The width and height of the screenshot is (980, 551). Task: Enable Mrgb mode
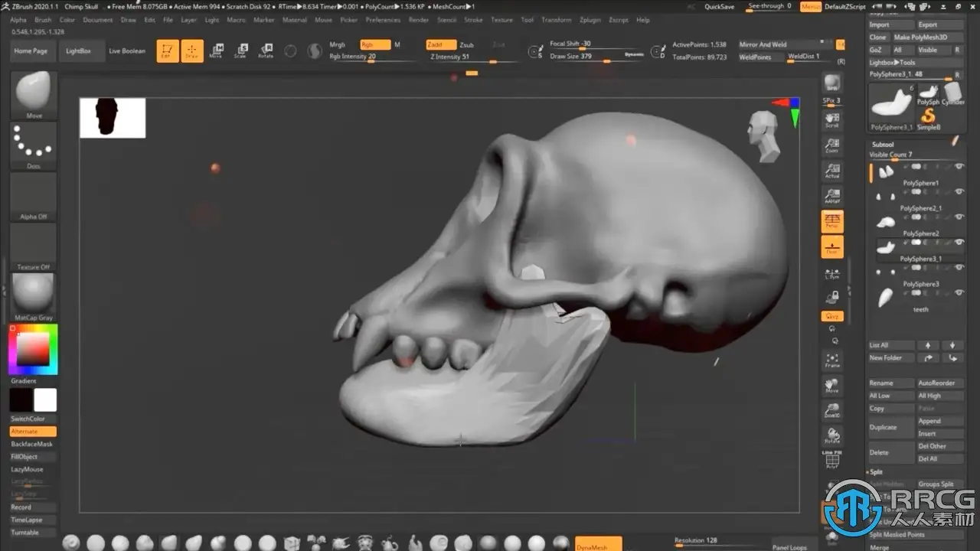click(338, 44)
